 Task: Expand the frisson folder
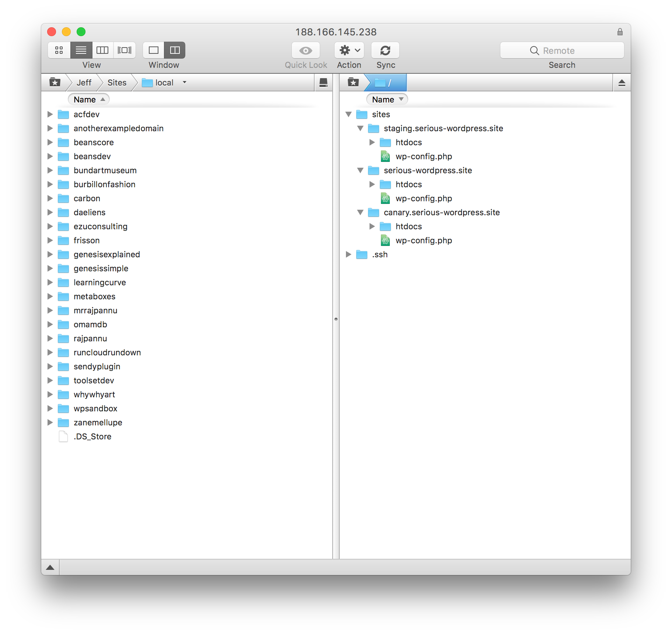(50, 240)
